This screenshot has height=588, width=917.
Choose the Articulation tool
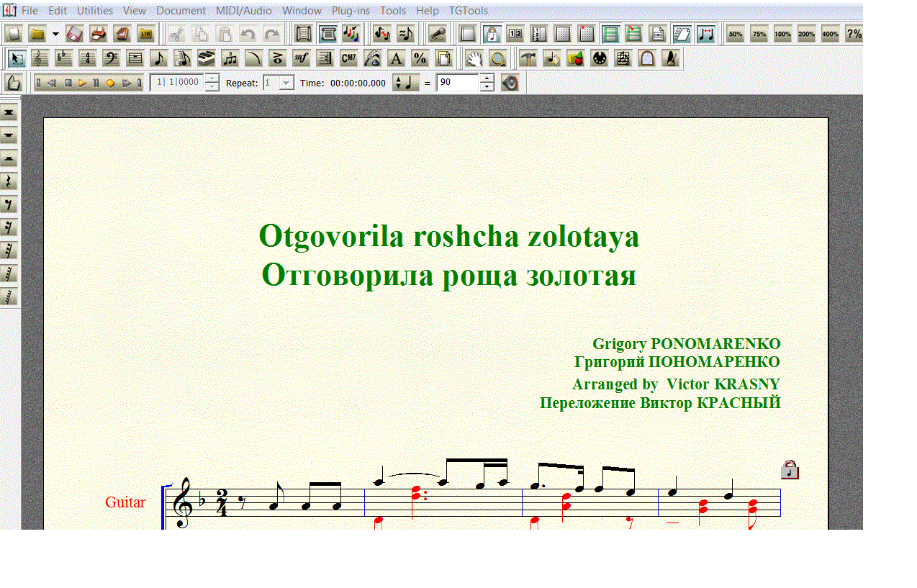[x=278, y=58]
